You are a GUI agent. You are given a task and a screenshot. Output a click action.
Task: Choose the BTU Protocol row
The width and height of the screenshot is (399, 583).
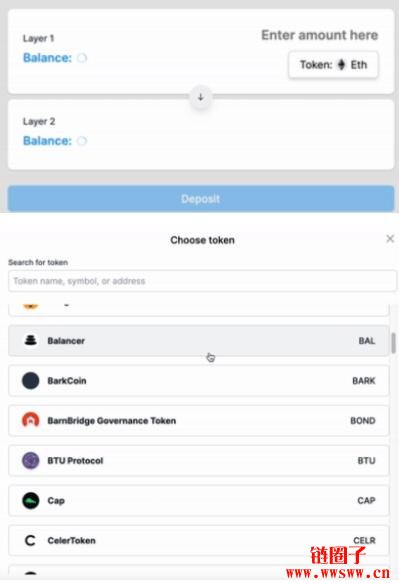tap(199, 460)
